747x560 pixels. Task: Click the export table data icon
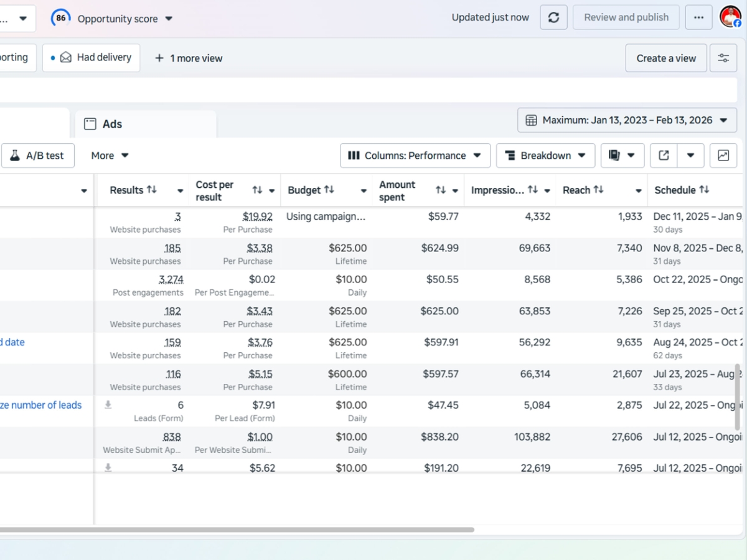[664, 156]
